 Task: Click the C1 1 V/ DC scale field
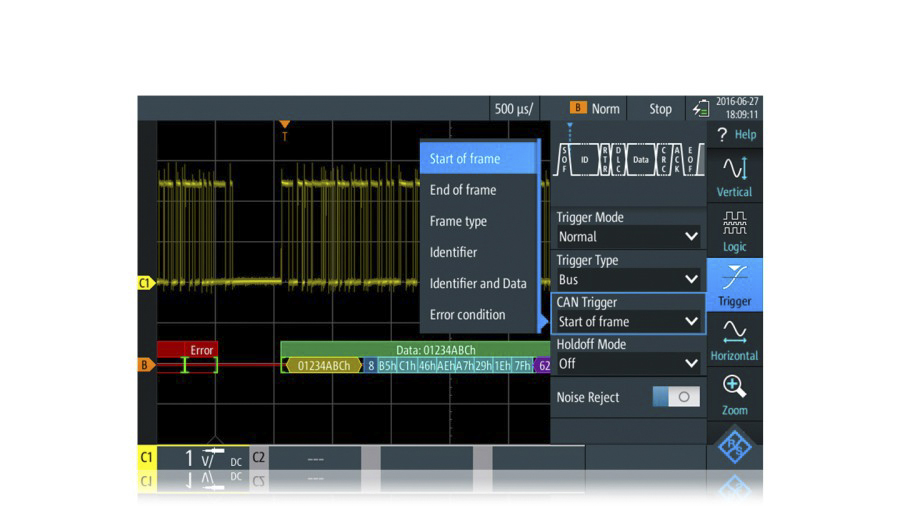pyautogui.click(x=203, y=457)
